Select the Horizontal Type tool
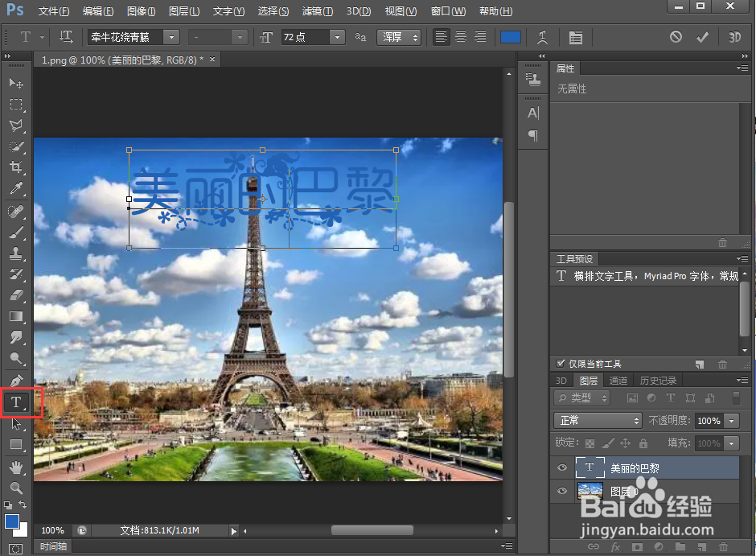This screenshot has height=556, width=756. [x=16, y=402]
